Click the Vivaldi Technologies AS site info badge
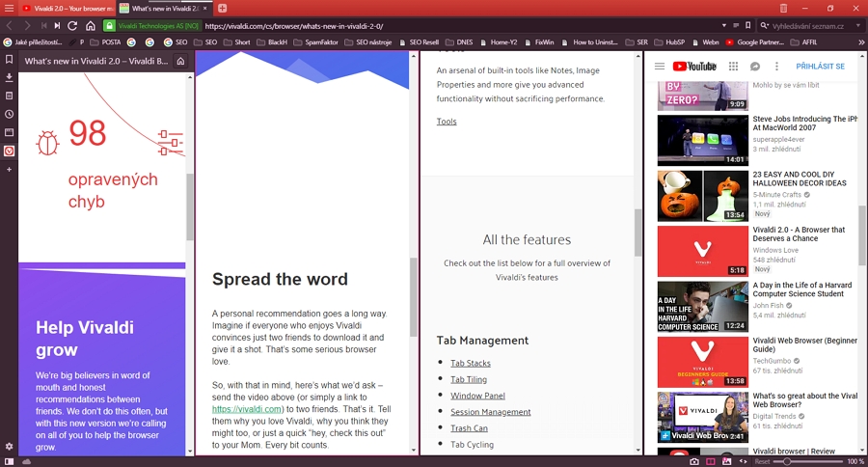 (151, 25)
